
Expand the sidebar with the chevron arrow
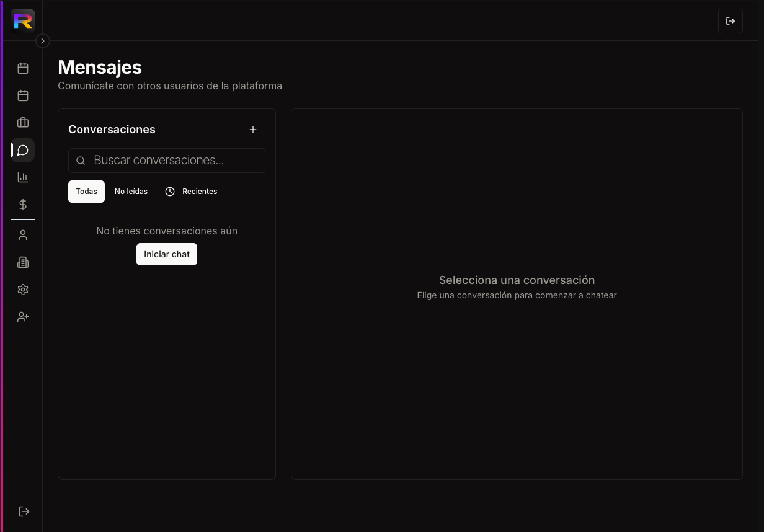[x=42, y=41]
